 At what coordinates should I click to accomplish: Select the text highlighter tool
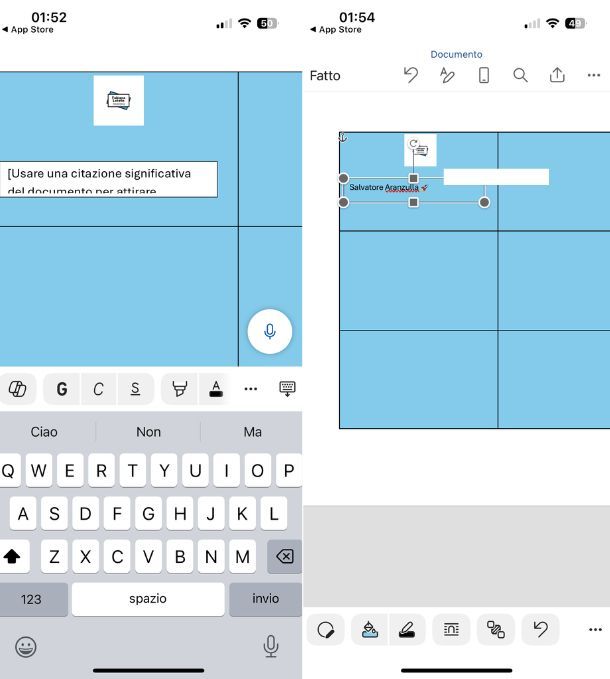tap(179, 388)
